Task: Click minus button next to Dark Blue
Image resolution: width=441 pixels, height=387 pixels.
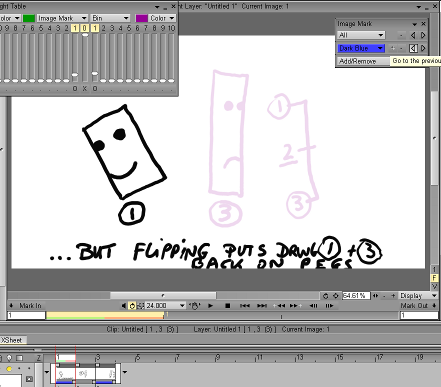Action: click(401, 48)
